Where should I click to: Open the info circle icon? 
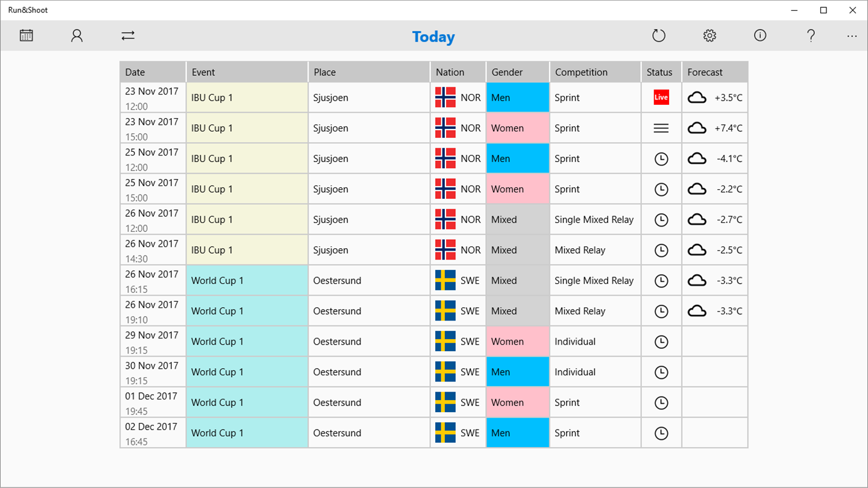coord(760,36)
